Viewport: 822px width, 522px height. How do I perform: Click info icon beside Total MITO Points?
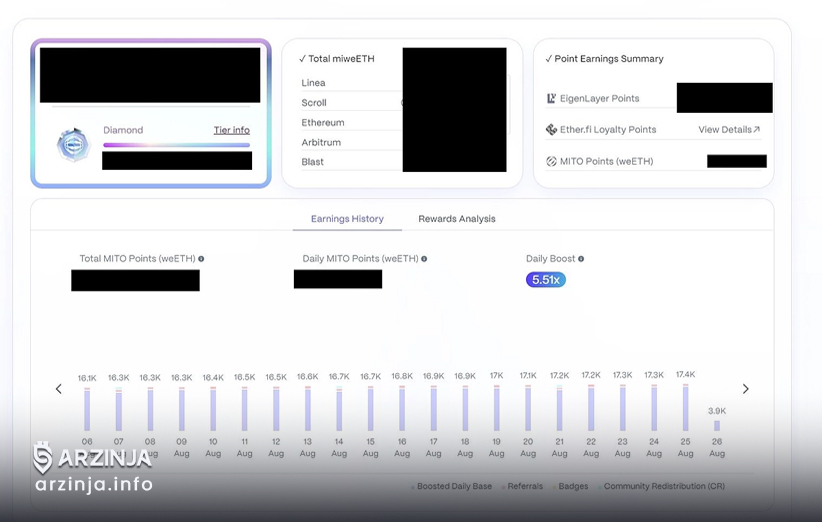pyautogui.click(x=201, y=258)
